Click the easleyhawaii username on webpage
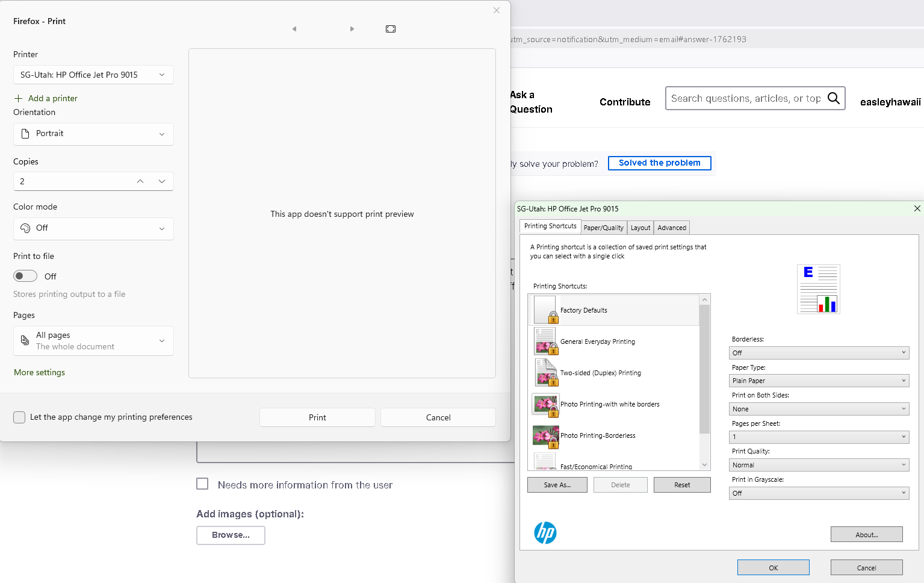The height and width of the screenshot is (583, 924). pyautogui.click(x=890, y=102)
